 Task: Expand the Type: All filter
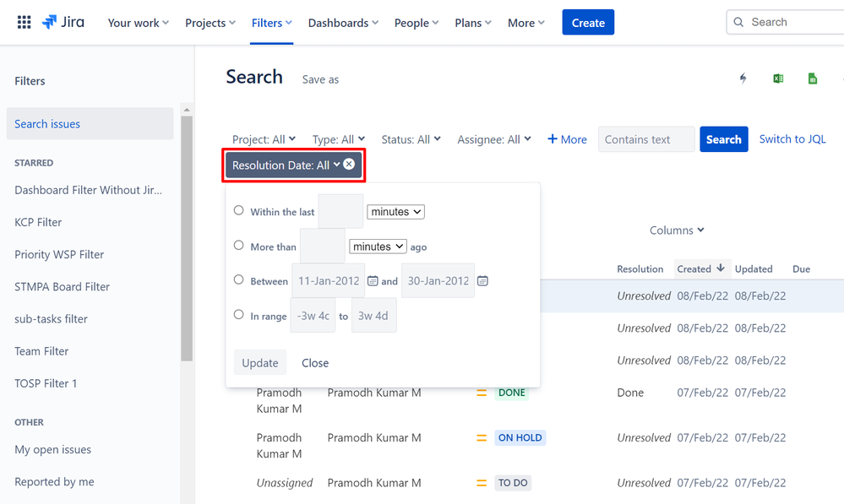click(x=339, y=139)
